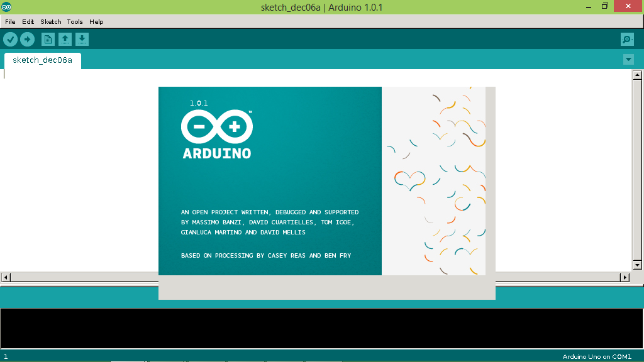Open the Sketch menu
644x362 pixels.
[50, 22]
